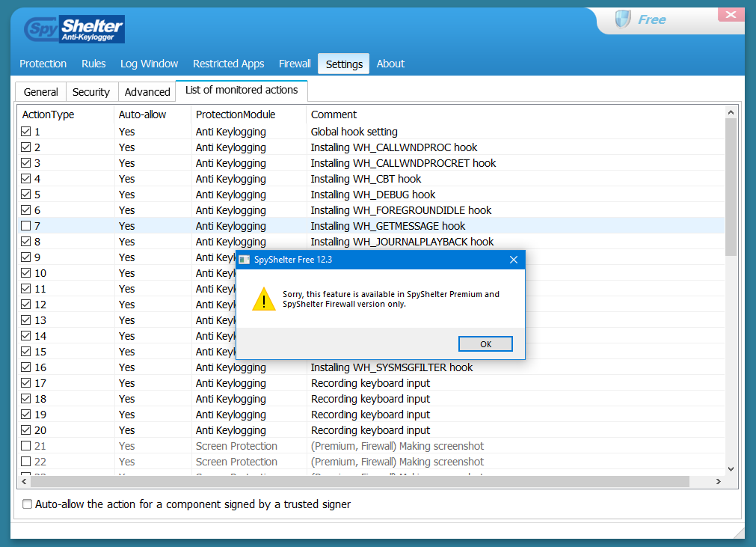Switch to Security settings subtab
This screenshot has height=547, width=756.
click(x=91, y=91)
